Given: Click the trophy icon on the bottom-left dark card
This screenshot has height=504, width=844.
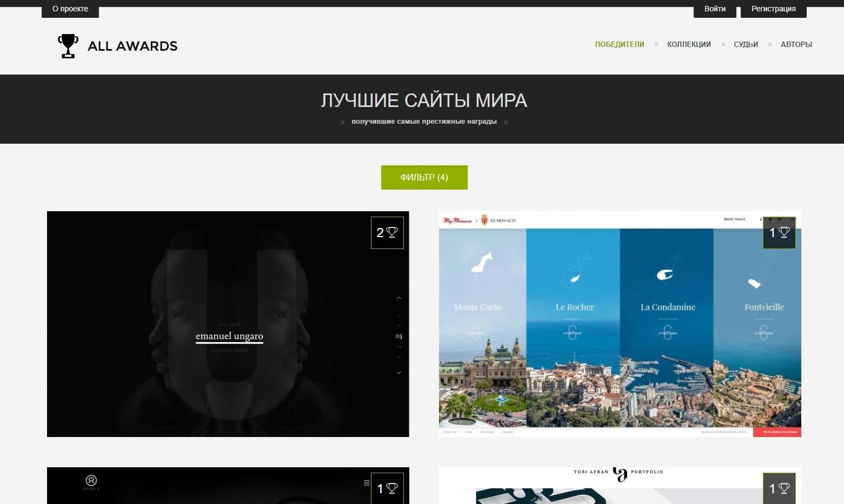Looking at the screenshot, I should coord(387,488).
